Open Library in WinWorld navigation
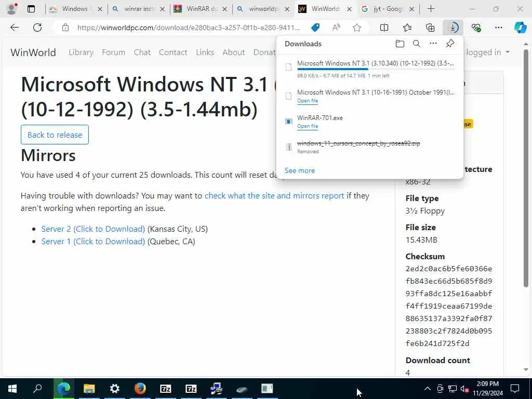Viewport: 532px width, 399px height. 81,52
